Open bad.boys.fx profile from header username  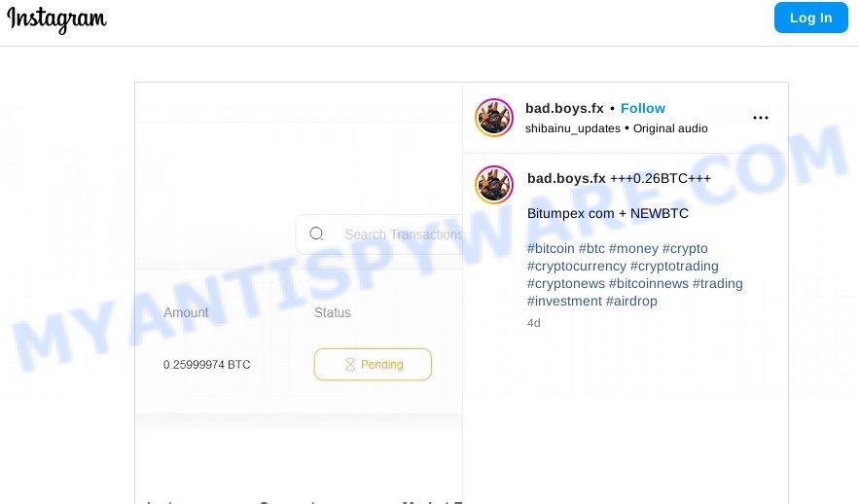pos(564,108)
